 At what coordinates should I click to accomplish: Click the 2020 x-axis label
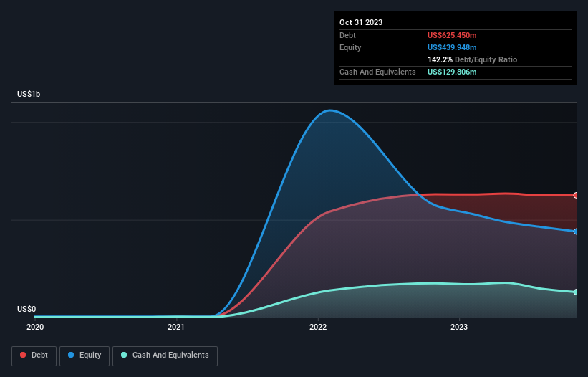[x=35, y=327]
